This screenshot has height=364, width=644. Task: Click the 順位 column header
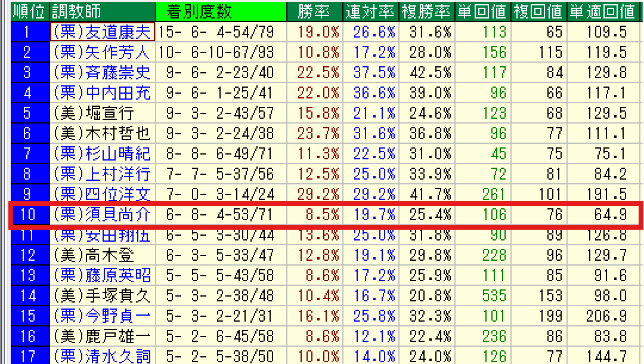tap(29, 11)
